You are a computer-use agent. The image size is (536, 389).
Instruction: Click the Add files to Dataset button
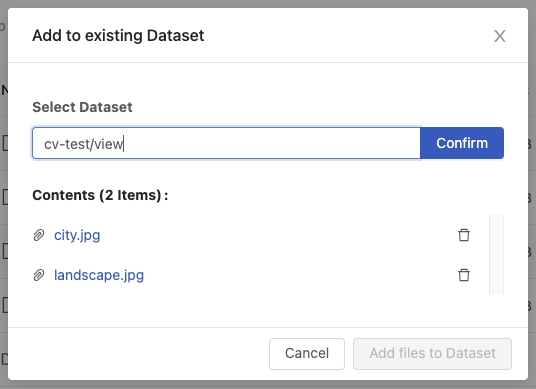(x=432, y=354)
